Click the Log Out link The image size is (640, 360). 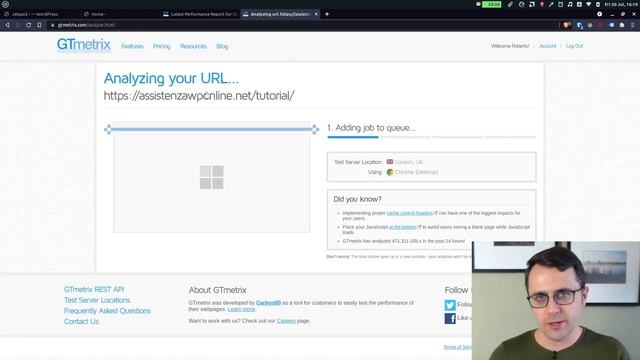(x=574, y=46)
